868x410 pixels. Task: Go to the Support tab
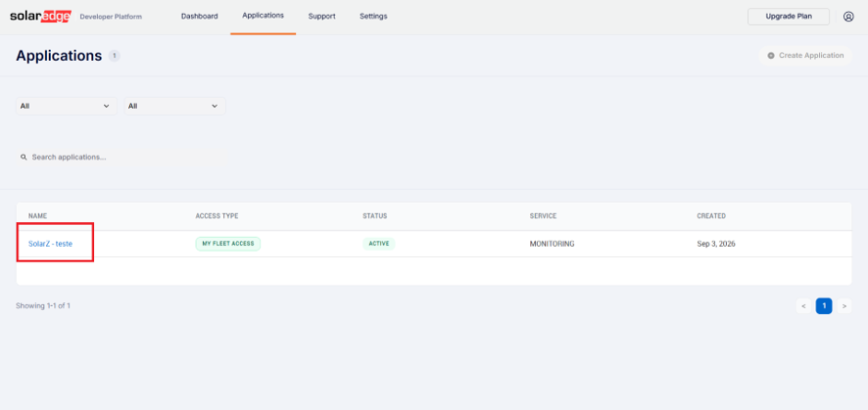[x=321, y=17]
